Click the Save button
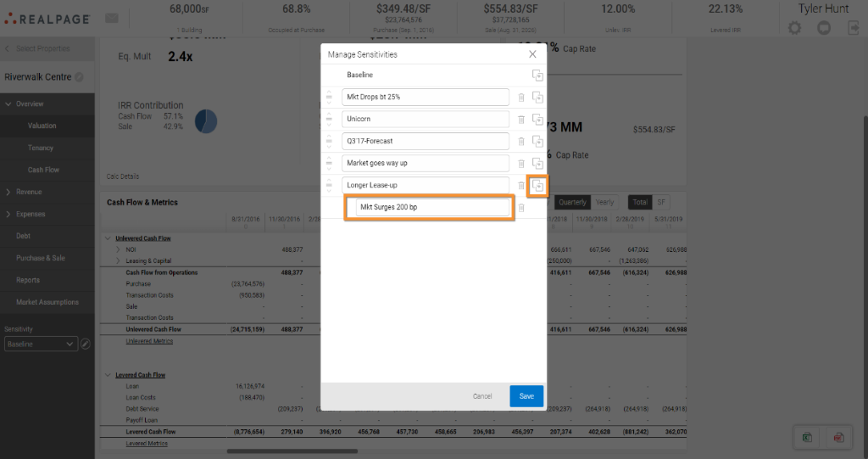Image resolution: width=868 pixels, height=459 pixels. tap(526, 396)
